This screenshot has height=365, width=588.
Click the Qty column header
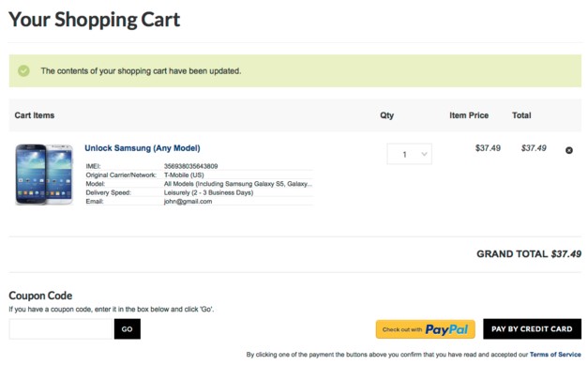[386, 115]
